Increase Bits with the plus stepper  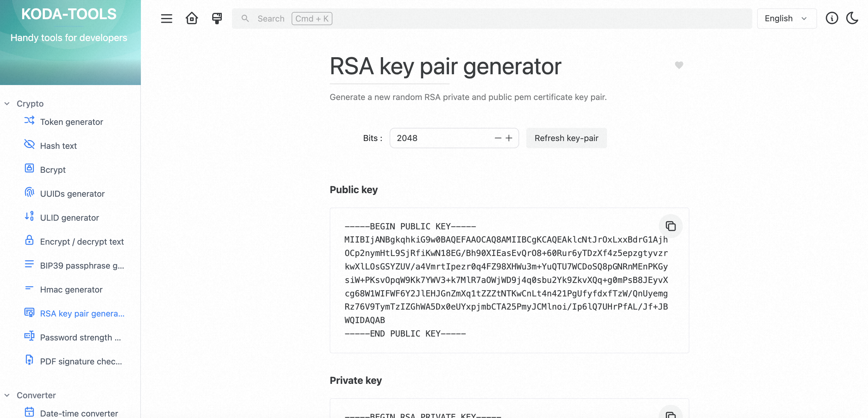[x=509, y=138]
